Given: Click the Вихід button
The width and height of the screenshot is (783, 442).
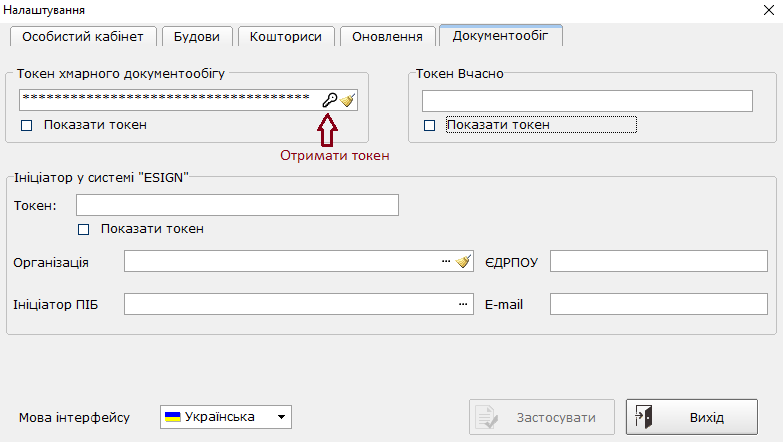Looking at the screenshot, I should (x=692, y=417).
